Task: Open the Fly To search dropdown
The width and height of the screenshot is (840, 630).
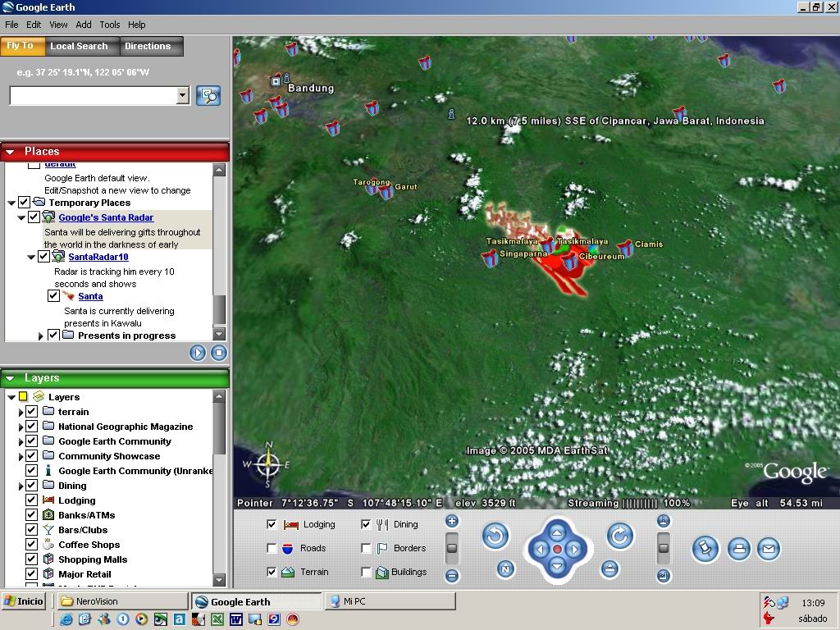Action: (183, 95)
